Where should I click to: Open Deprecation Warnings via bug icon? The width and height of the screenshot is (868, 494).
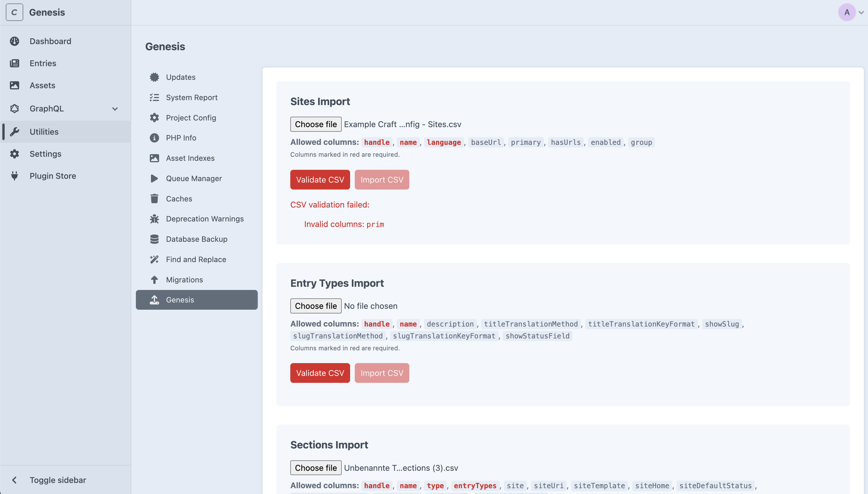pyautogui.click(x=154, y=219)
